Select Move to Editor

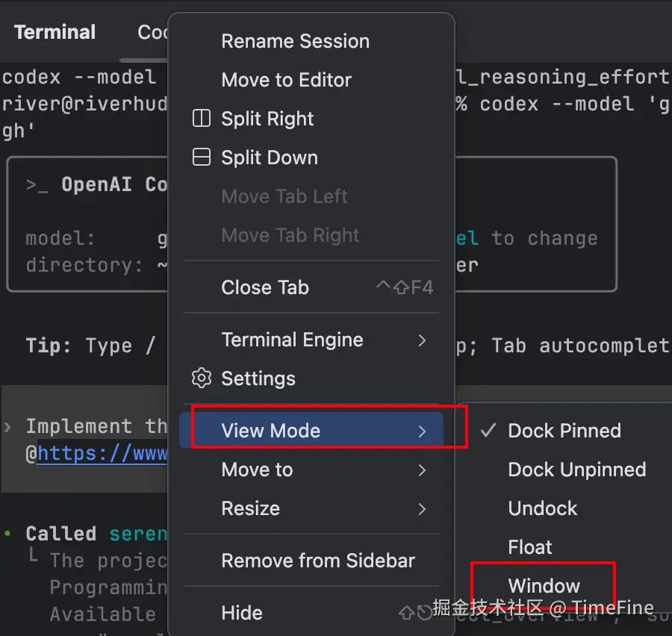coord(286,80)
